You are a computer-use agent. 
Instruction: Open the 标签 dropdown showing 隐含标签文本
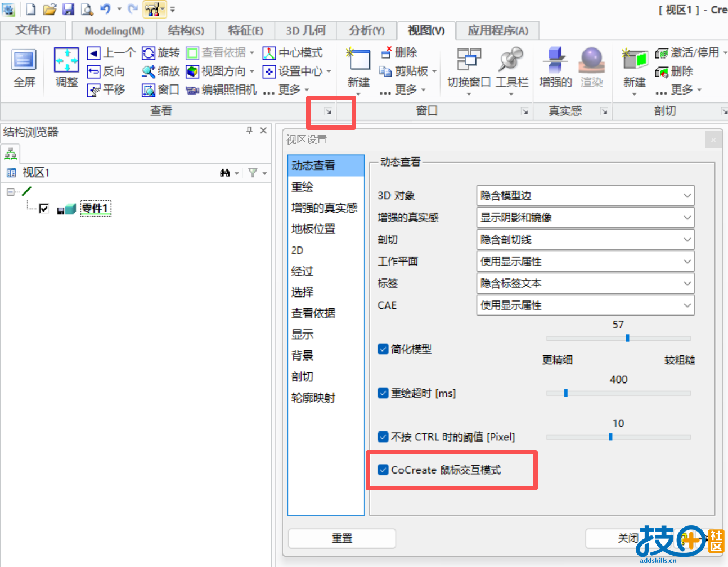pos(585,283)
